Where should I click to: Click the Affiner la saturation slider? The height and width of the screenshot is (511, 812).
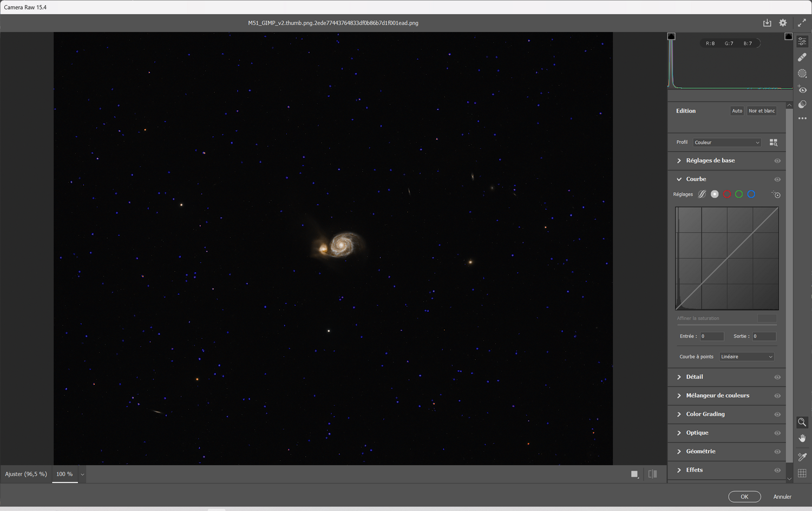point(727,325)
